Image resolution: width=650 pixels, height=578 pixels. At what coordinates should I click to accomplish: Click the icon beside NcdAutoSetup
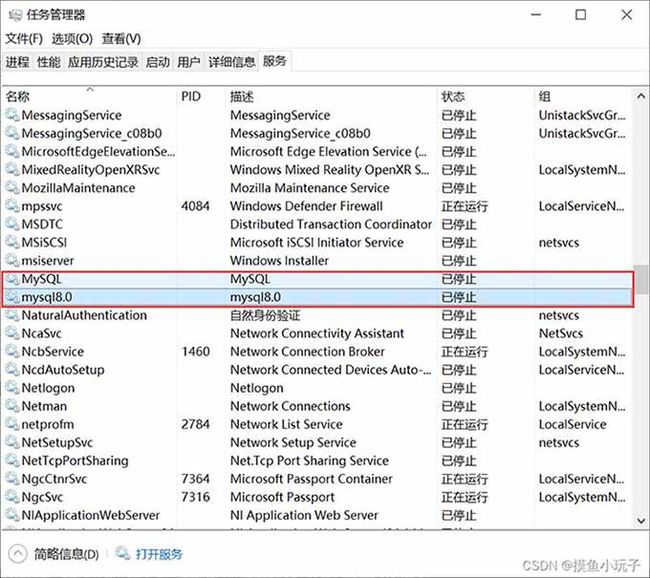[x=12, y=369]
